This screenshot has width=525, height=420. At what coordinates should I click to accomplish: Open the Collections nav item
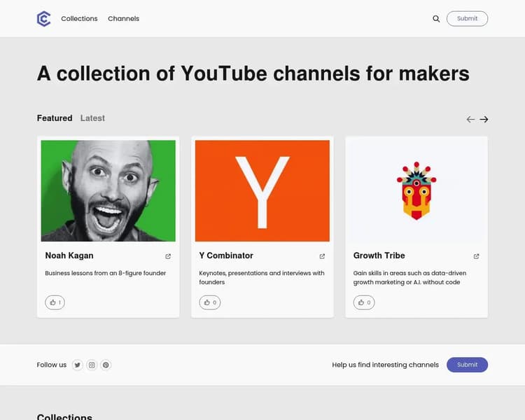point(79,19)
